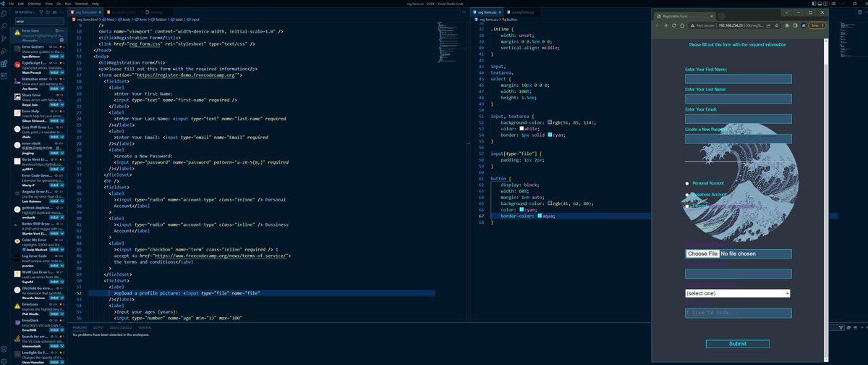The image size is (868, 365).
Task: Open the Search view in activity bar
Action: [x=4, y=26]
